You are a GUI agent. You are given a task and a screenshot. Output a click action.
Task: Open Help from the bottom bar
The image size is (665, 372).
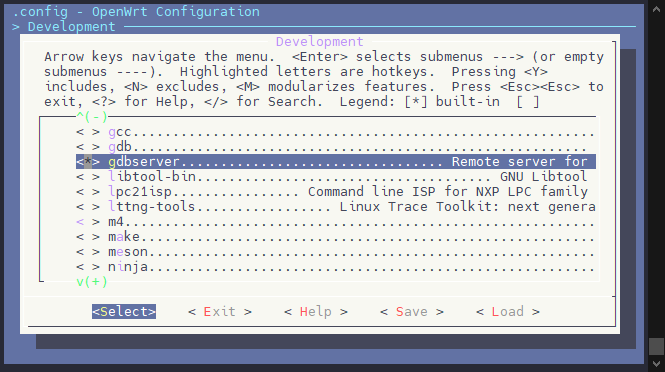[316, 312]
